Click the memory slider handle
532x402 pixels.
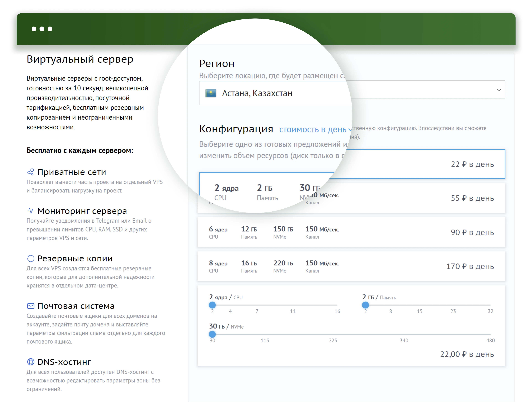click(x=365, y=305)
